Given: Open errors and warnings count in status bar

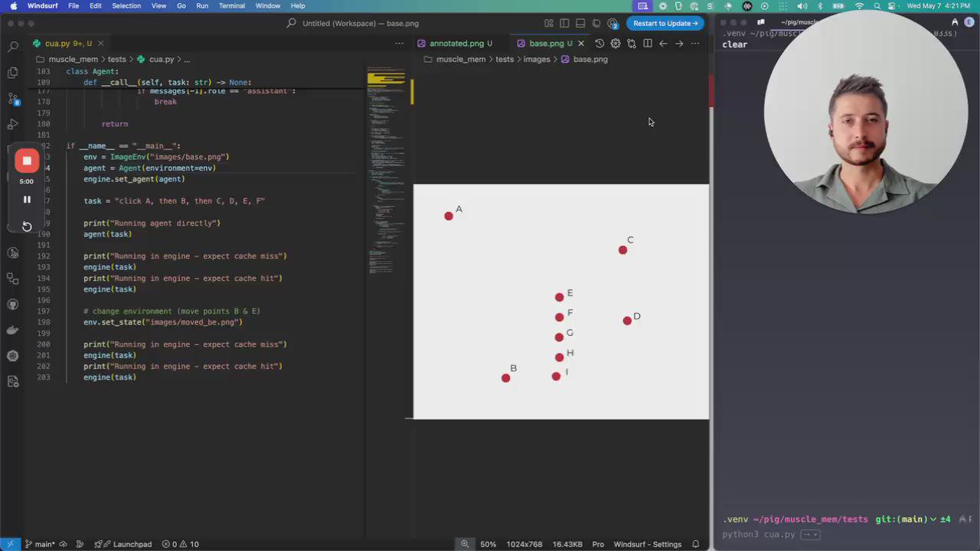Looking at the screenshot, I should point(181,544).
